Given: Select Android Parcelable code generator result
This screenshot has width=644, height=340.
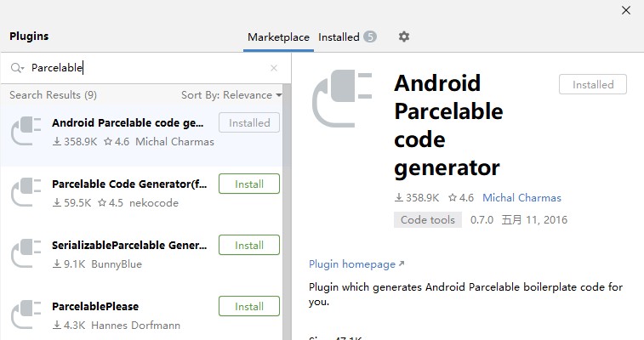Looking at the screenshot, I should [142, 135].
